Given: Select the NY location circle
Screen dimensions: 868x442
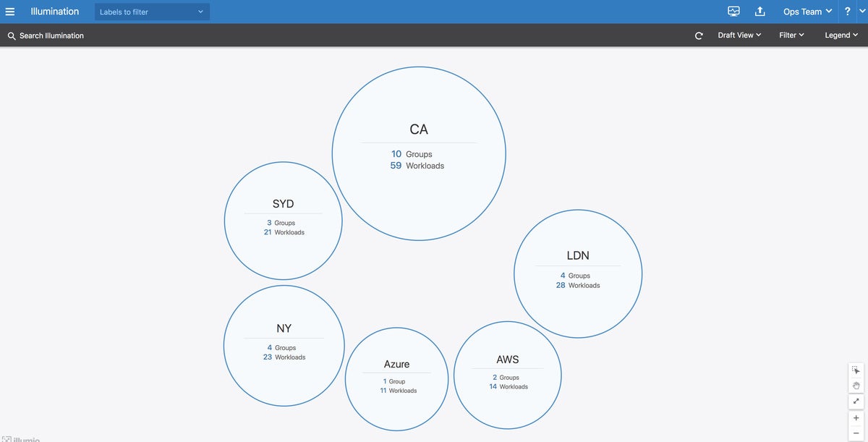Looking at the screenshot, I should 284,346.
